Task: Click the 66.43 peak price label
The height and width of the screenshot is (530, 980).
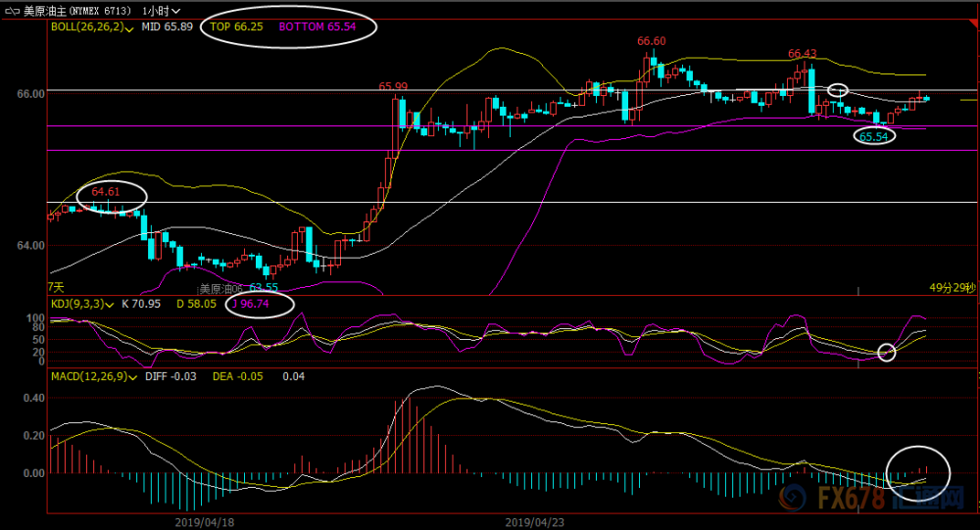Action: click(803, 54)
